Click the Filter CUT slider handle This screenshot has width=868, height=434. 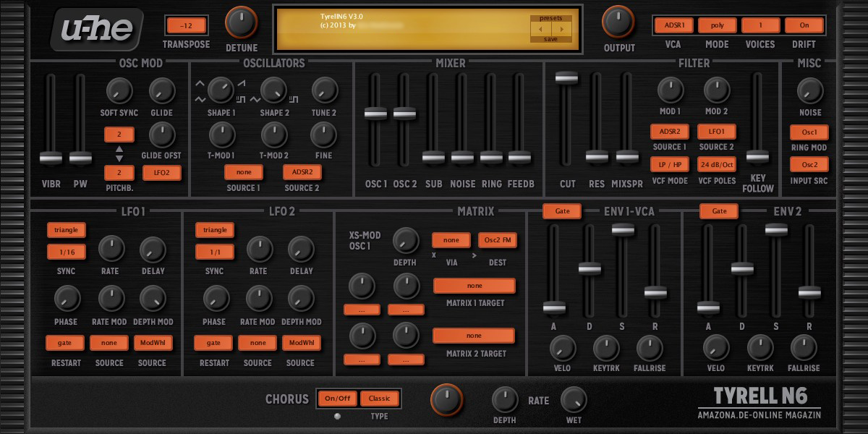(567, 77)
